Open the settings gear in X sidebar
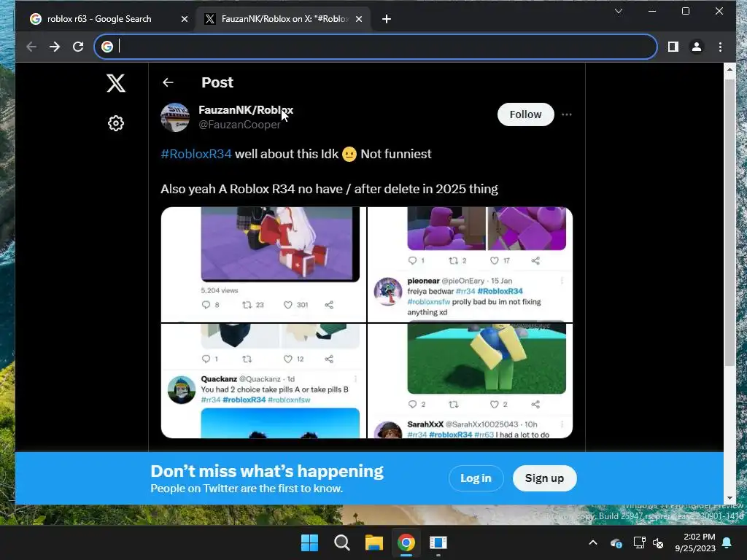The image size is (747, 560). coord(116,123)
